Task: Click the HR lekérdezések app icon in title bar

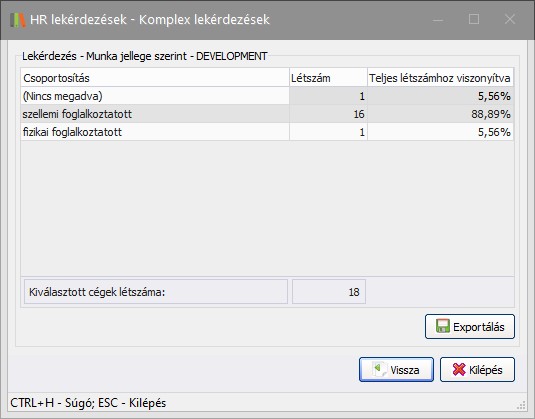Action: tap(18, 20)
